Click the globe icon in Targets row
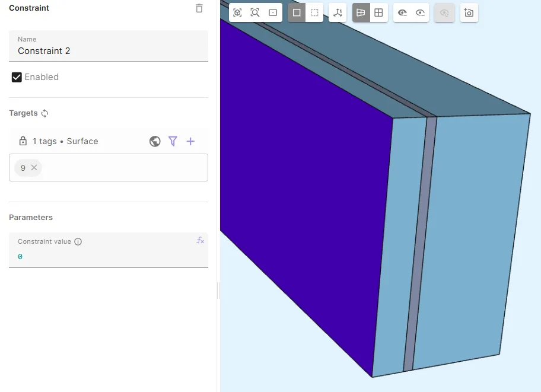This screenshot has width=541, height=392. [x=155, y=141]
